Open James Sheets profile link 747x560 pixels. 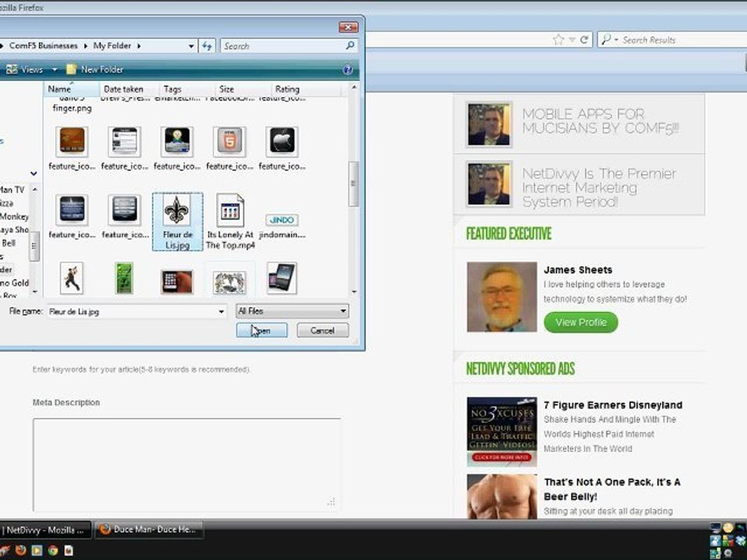[578, 270]
